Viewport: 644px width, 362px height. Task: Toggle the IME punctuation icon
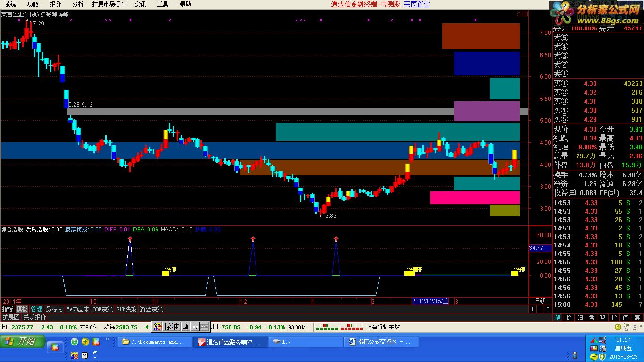[195, 327]
